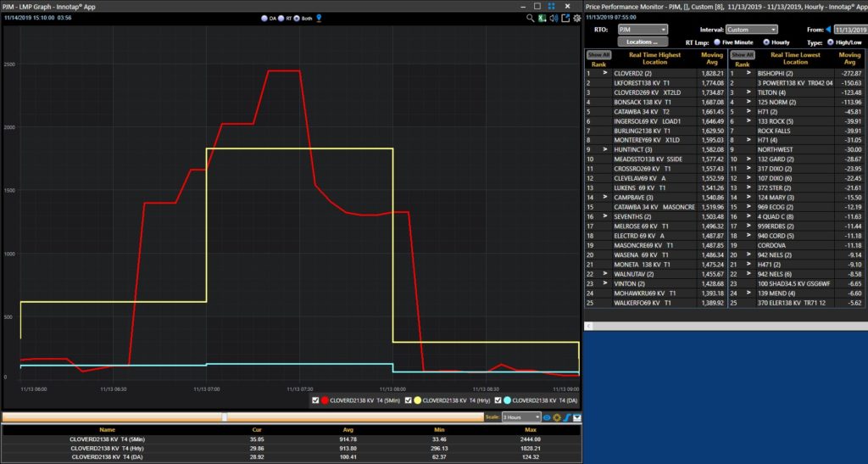Select Five Minute RT Lmp option

point(717,42)
